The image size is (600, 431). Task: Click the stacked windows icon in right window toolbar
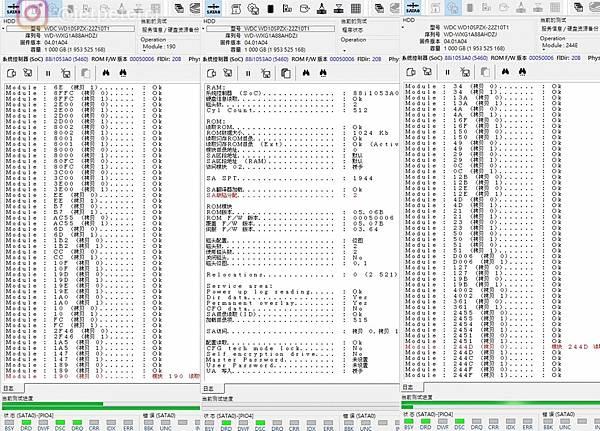point(579,7)
